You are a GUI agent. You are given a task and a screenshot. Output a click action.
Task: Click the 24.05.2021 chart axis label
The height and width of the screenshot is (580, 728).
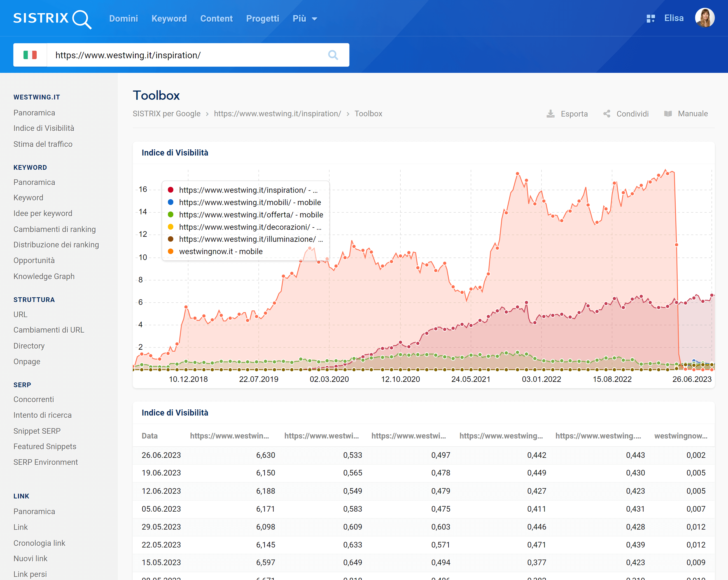pos(471,379)
